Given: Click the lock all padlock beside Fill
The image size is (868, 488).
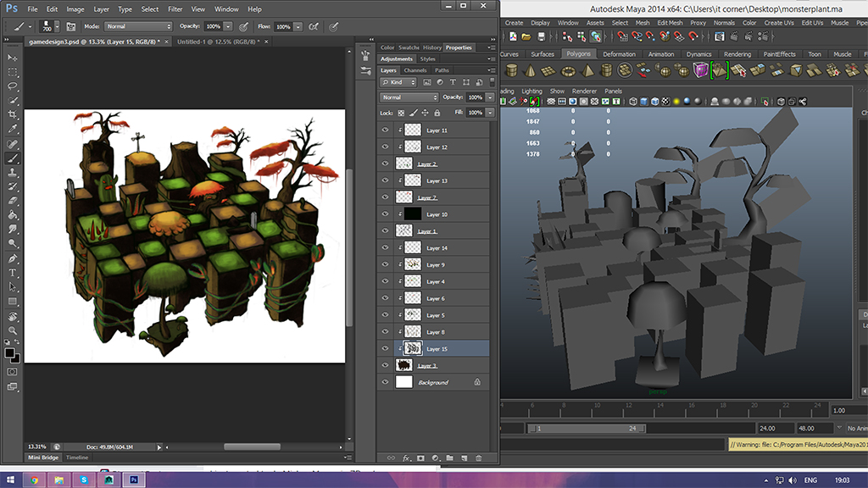Looking at the screenshot, I should point(437,113).
